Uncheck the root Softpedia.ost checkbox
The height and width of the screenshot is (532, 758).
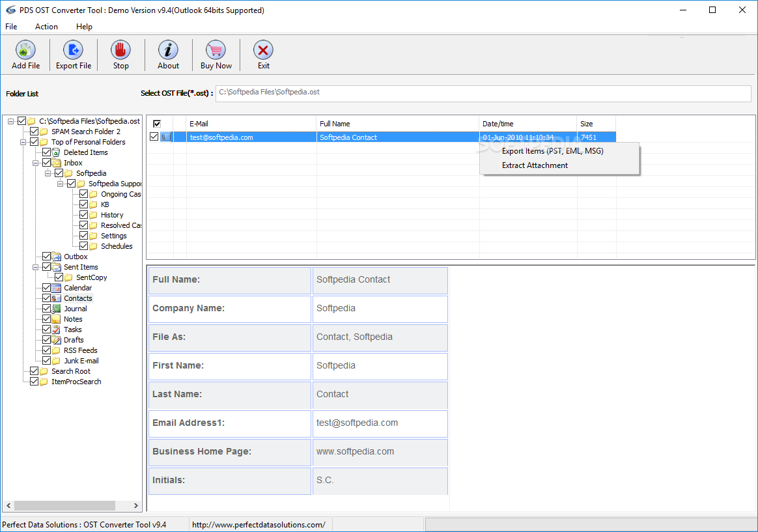(x=21, y=121)
